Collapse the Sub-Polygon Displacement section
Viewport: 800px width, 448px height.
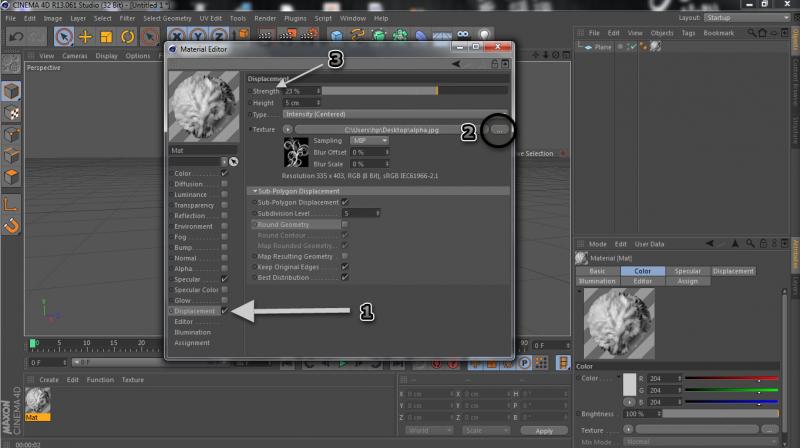(x=254, y=190)
